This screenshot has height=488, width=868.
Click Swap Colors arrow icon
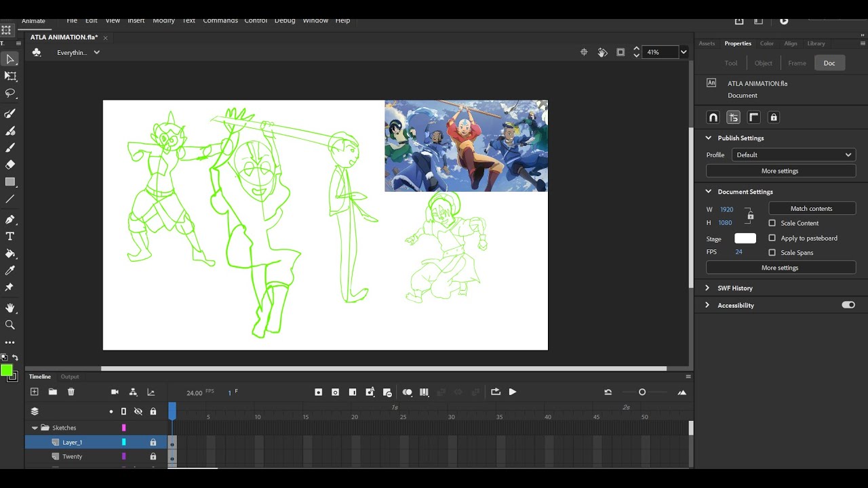[15, 357]
